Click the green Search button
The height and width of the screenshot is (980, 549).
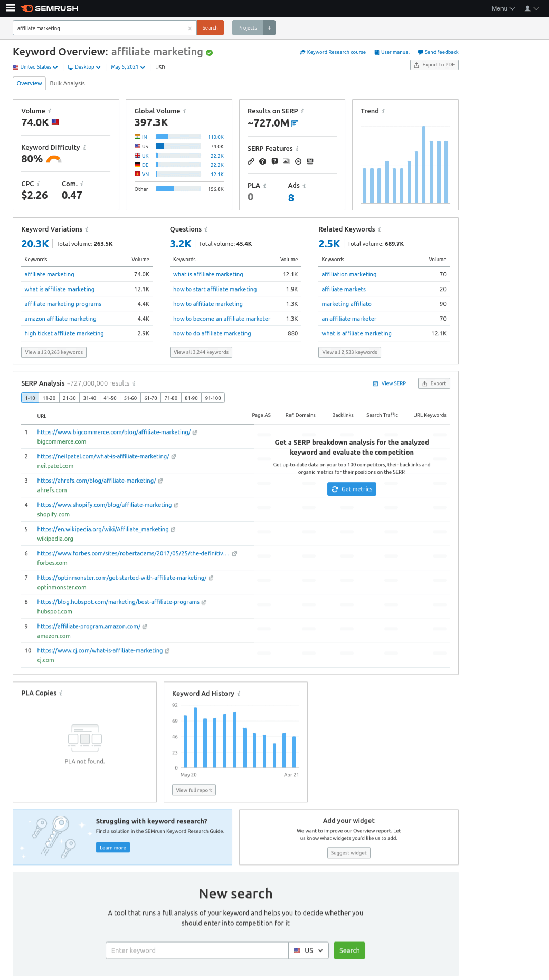tap(349, 950)
